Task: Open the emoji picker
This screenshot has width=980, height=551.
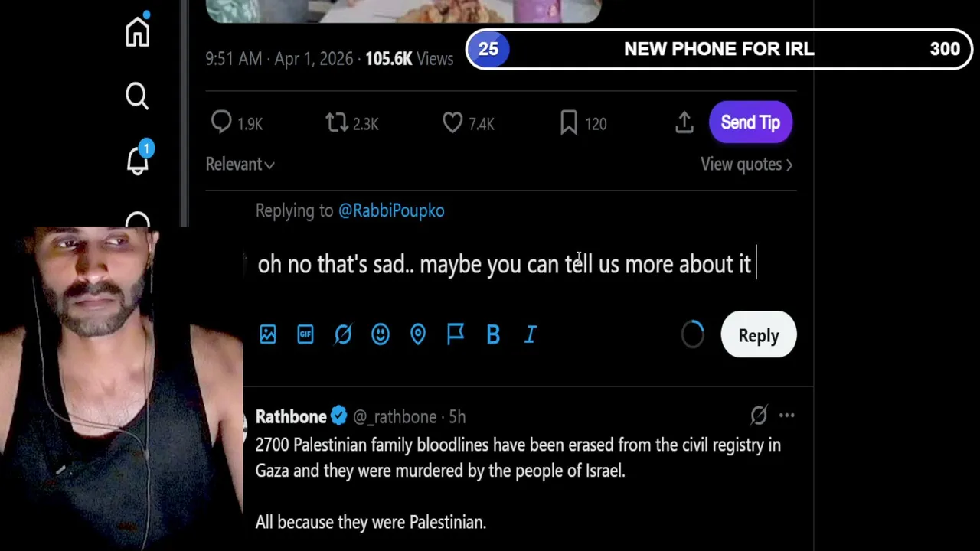Action: click(380, 334)
